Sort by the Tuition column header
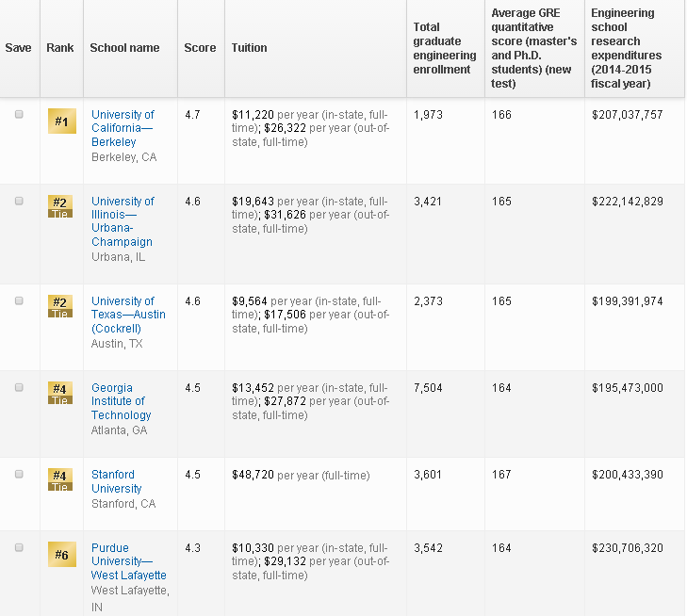Image resolution: width=687 pixels, height=616 pixels. (x=250, y=48)
